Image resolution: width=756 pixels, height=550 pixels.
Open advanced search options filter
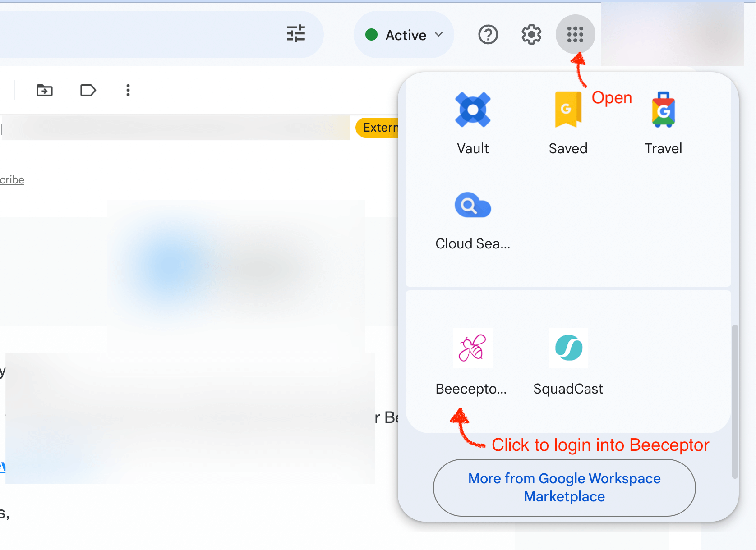click(x=296, y=34)
